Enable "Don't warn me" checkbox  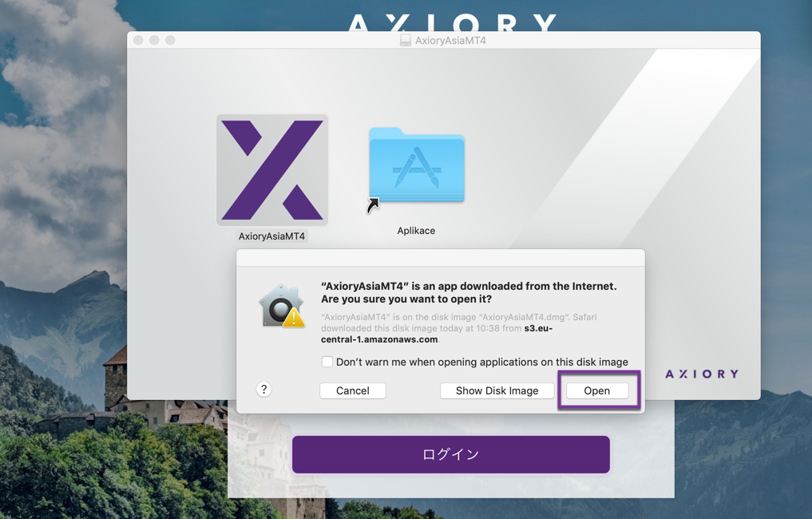coord(327,362)
